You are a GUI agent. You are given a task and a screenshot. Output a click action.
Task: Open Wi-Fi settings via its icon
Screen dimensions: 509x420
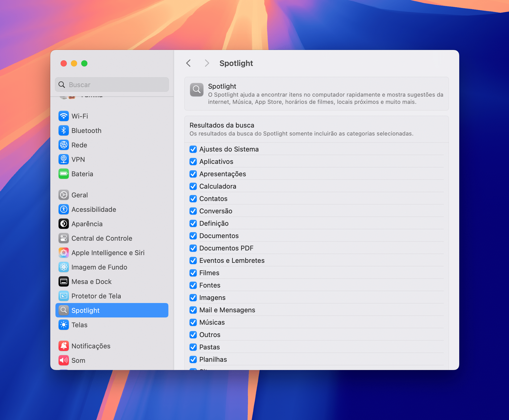click(x=64, y=116)
